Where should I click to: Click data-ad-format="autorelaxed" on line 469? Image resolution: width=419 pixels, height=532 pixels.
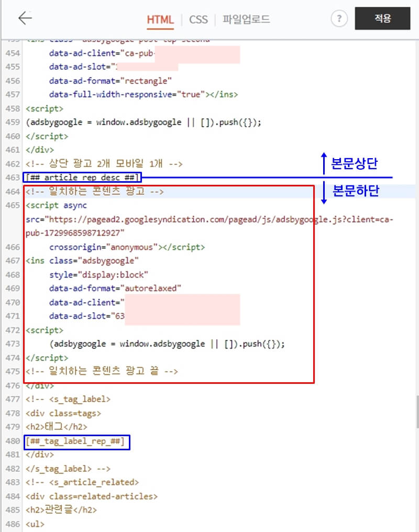click(x=115, y=289)
